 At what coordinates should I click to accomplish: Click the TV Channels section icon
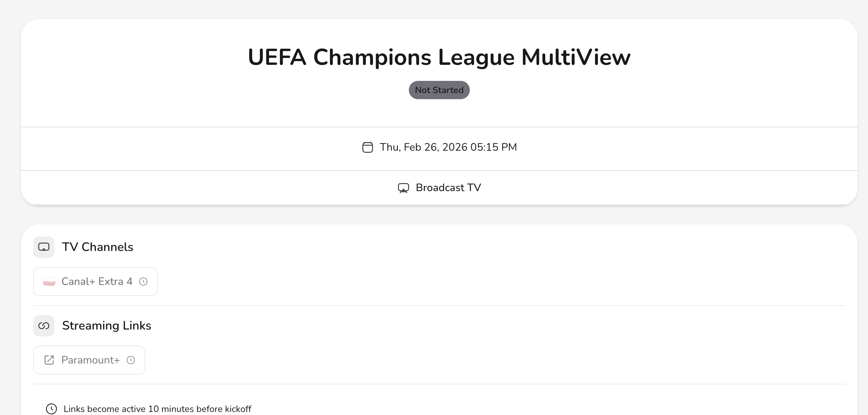pos(44,247)
